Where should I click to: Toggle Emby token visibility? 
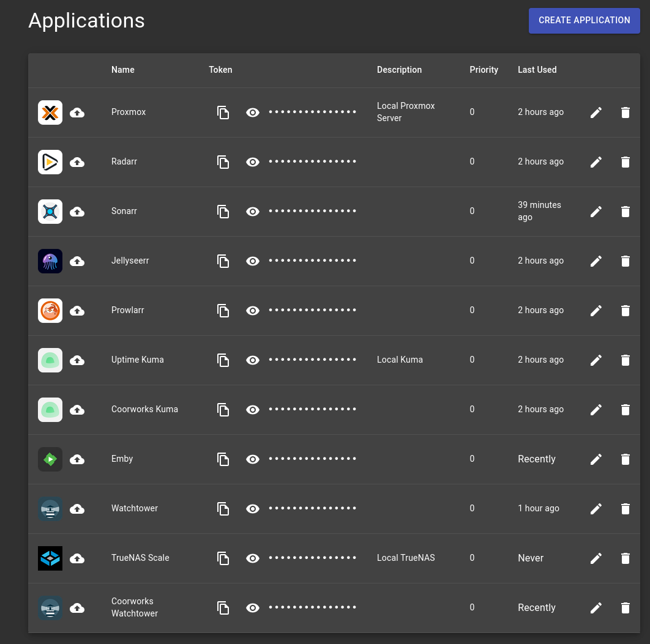tap(252, 459)
